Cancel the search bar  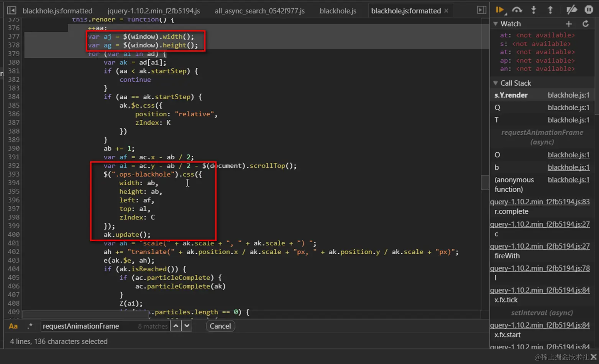(220, 326)
